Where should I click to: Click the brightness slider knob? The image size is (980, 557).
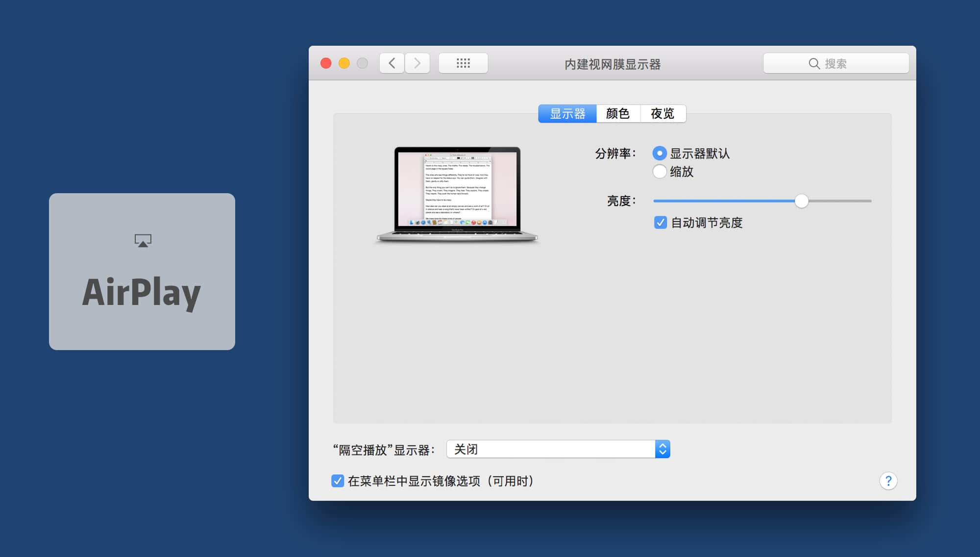[801, 201]
